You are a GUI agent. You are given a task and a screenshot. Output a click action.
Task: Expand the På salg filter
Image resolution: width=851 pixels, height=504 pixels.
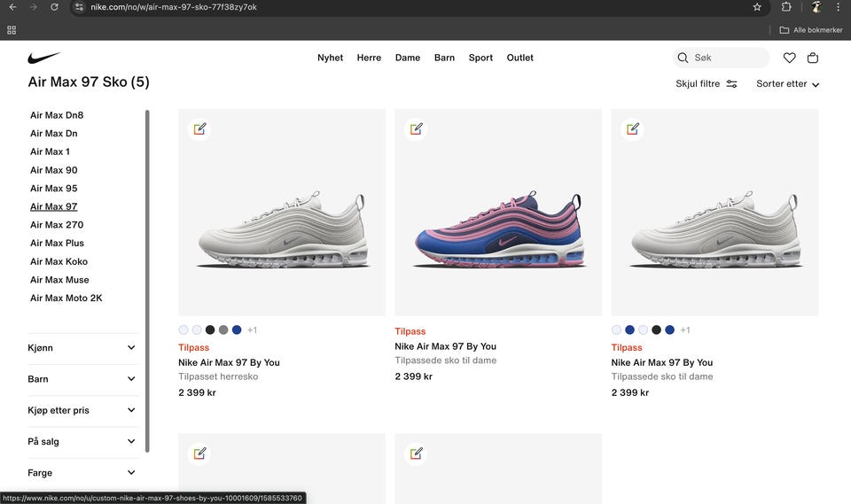83,442
